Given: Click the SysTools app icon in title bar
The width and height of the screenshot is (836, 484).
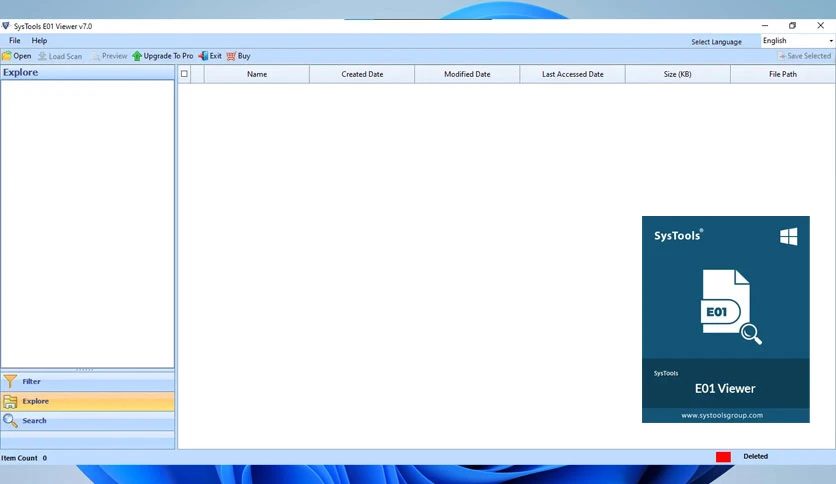Looking at the screenshot, I should pyautogui.click(x=6, y=26).
